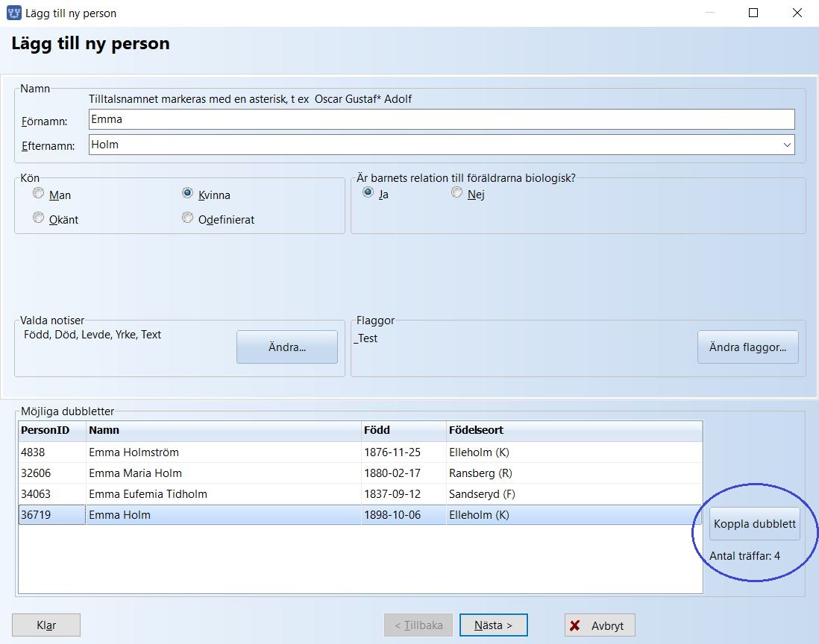Choose the Odefinierat gender option

coord(187,217)
